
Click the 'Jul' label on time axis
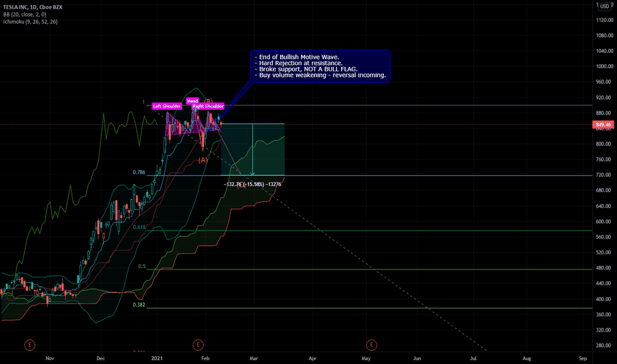[473, 359]
